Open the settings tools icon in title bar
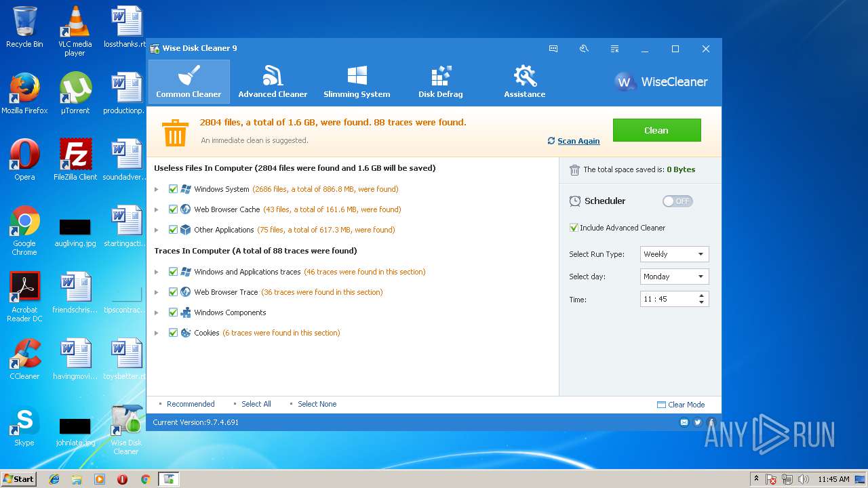This screenshot has height=488, width=868. coord(584,49)
